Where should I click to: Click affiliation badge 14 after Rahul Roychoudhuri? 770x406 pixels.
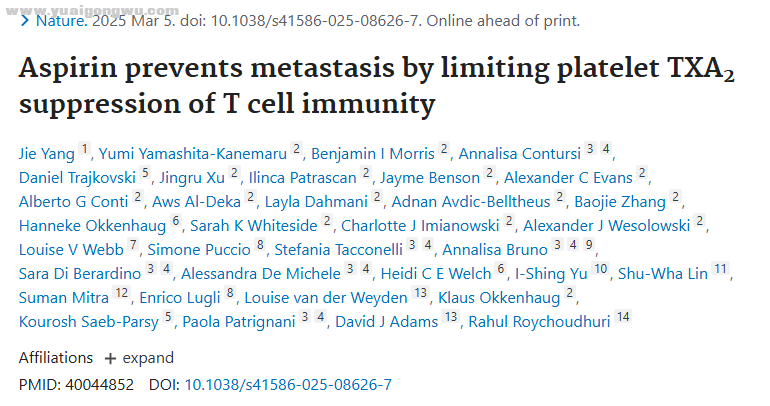coord(623,317)
